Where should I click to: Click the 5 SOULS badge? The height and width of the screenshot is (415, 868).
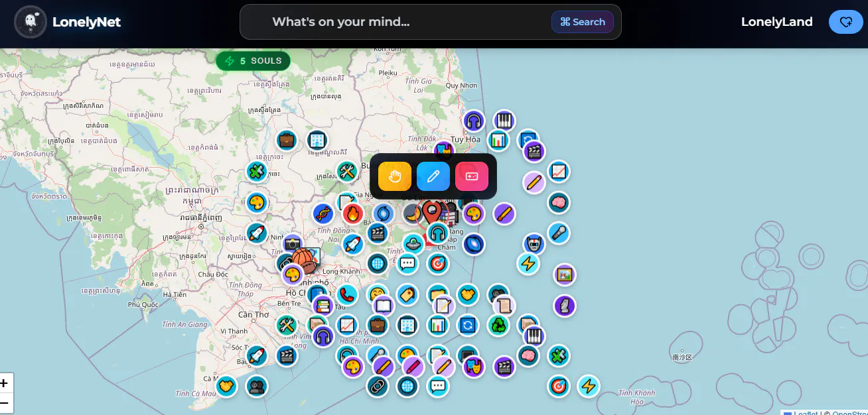pyautogui.click(x=253, y=61)
